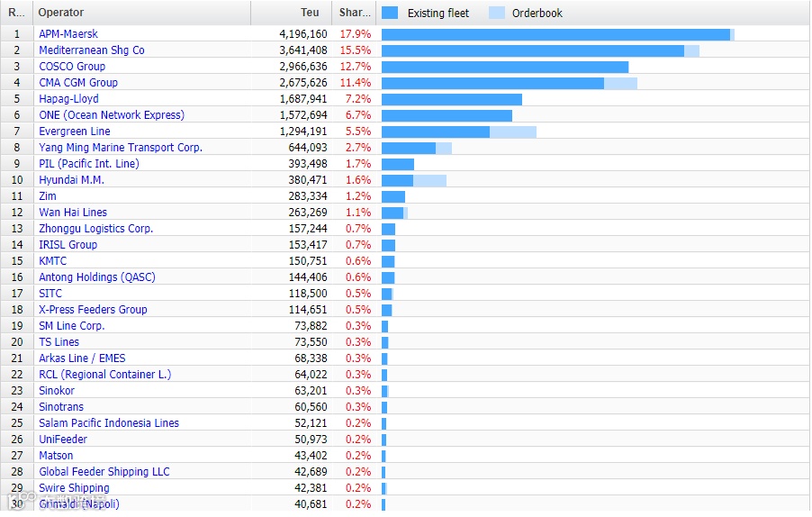The width and height of the screenshot is (812, 517).
Task: Open the SITC operator link
Action: 50,294
